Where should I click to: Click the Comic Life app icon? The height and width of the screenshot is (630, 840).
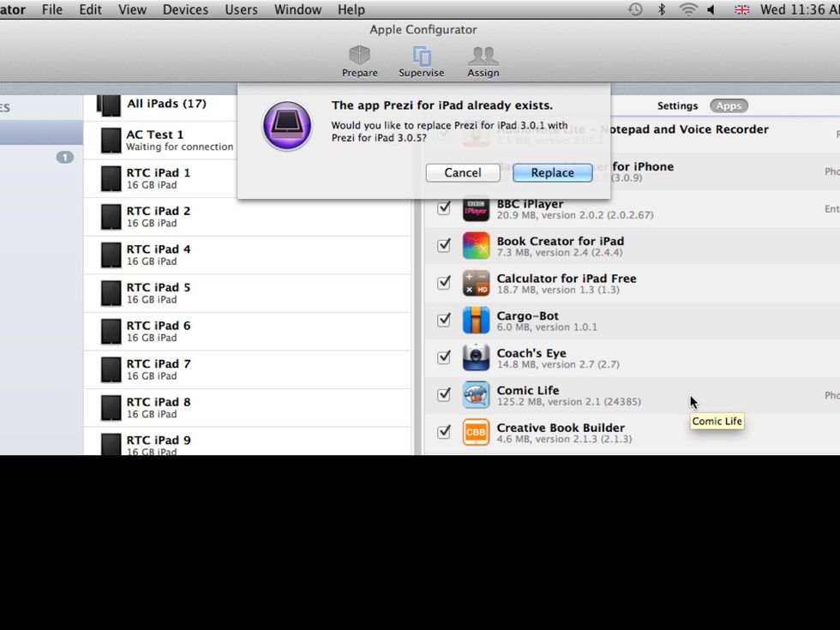476,395
